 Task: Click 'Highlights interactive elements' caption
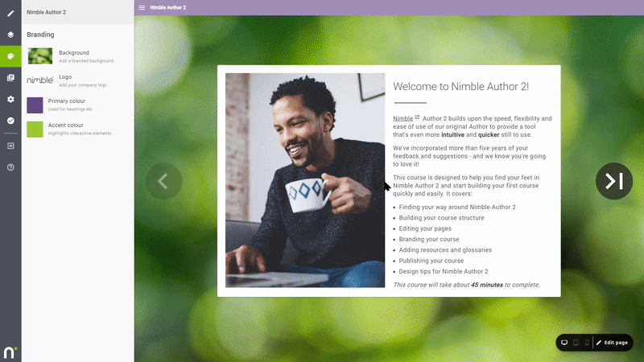80,134
